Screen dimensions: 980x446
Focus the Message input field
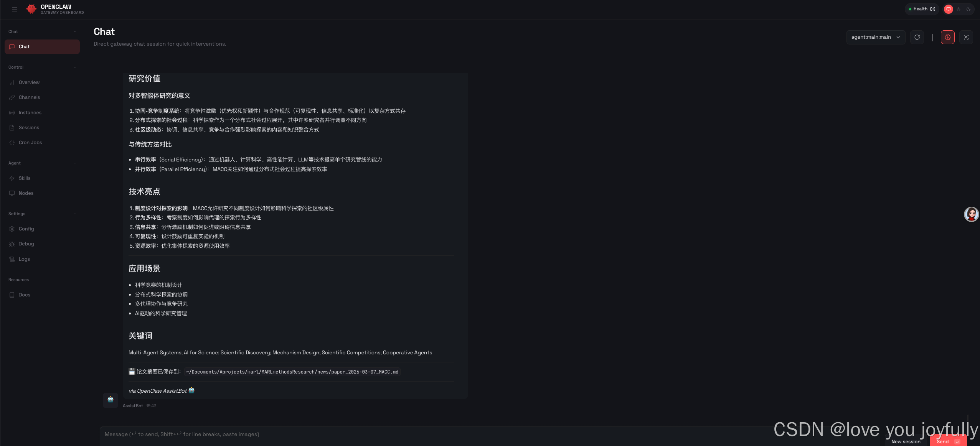(x=422, y=434)
